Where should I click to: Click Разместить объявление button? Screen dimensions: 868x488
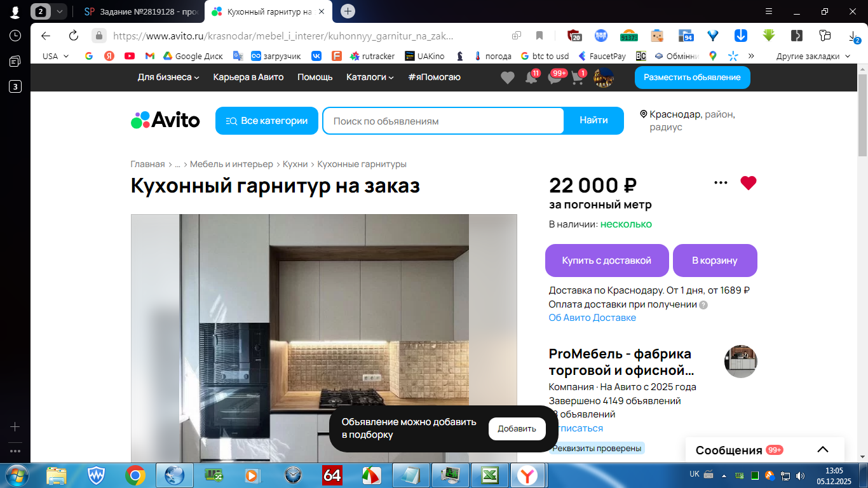point(692,78)
